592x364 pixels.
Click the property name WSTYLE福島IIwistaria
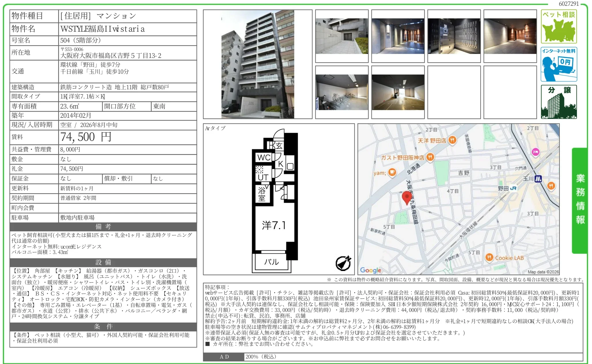103,29
